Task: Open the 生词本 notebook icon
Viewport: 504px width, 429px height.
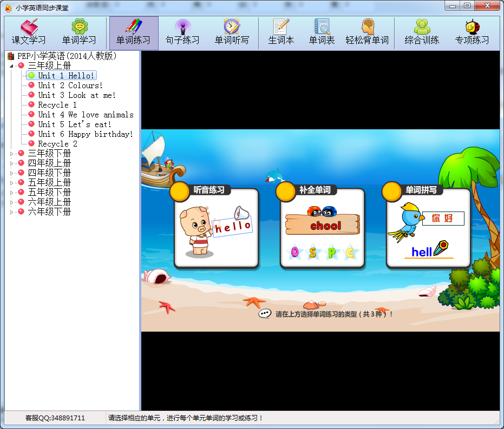Action: 281,33
